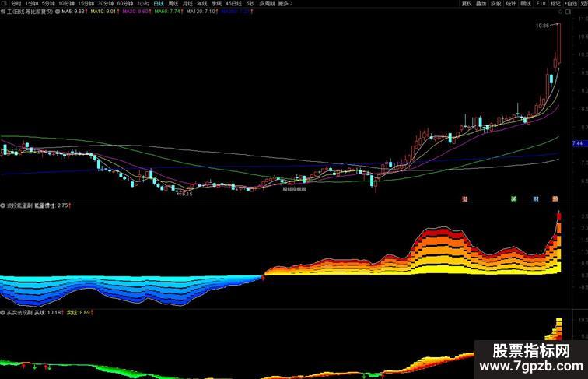Image resolution: width=588 pixels, height=379 pixels.
Task: Click the circle icon before MA5
Action: click(x=58, y=12)
